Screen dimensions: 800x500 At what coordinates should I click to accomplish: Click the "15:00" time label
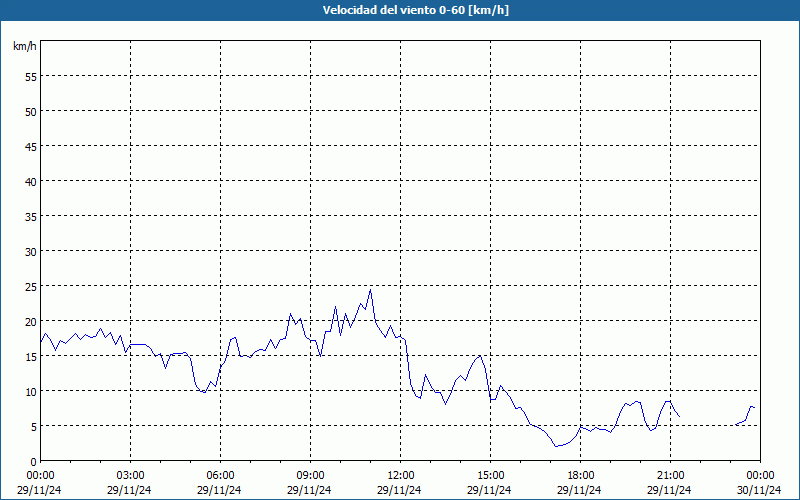pos(490,476)
